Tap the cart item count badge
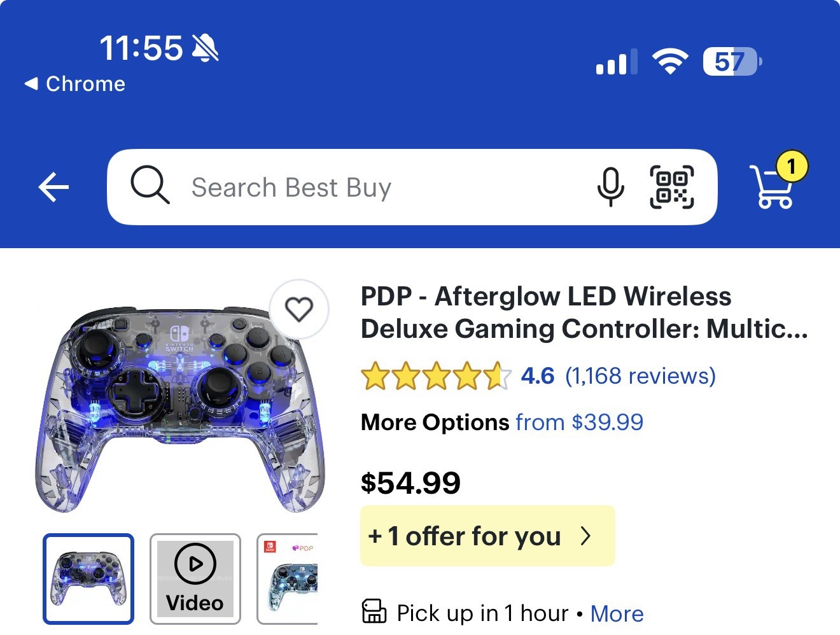840x635 pixels. 792,167
